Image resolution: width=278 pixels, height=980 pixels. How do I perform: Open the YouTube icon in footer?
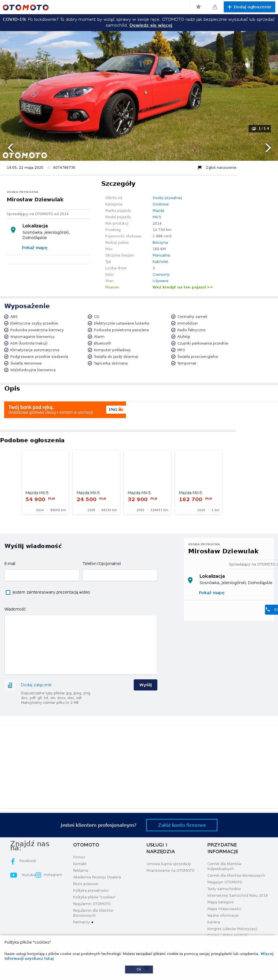pos(14,875)
